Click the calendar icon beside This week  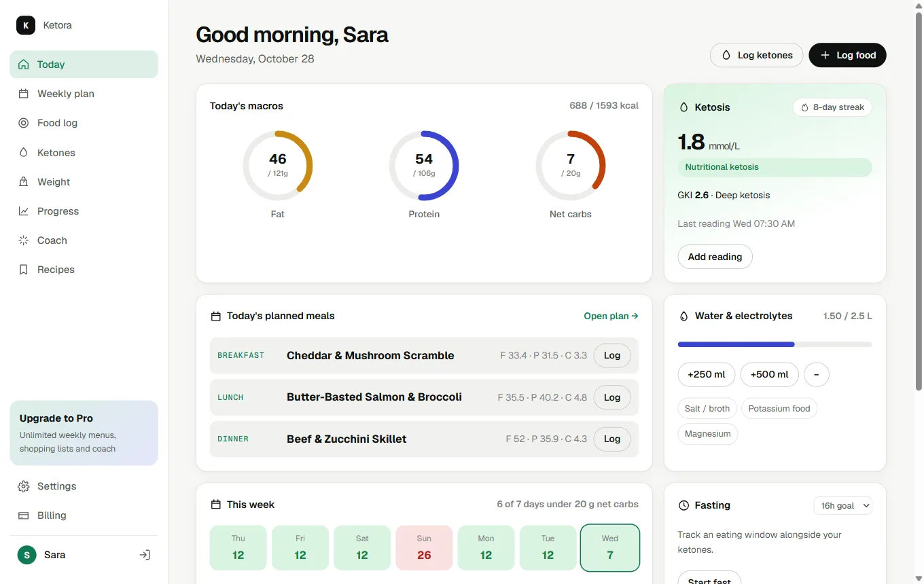(x=216, y=505)
